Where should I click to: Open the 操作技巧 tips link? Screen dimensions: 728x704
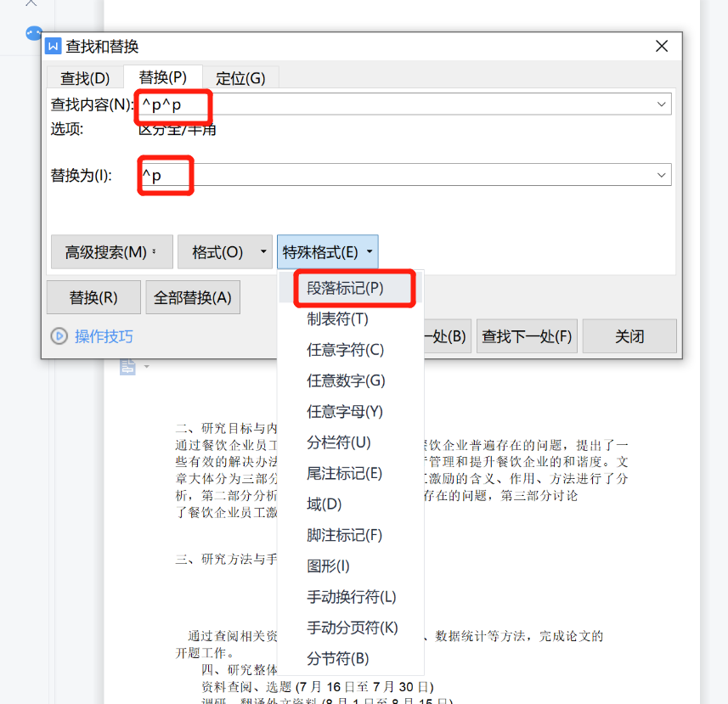point(104,336)
